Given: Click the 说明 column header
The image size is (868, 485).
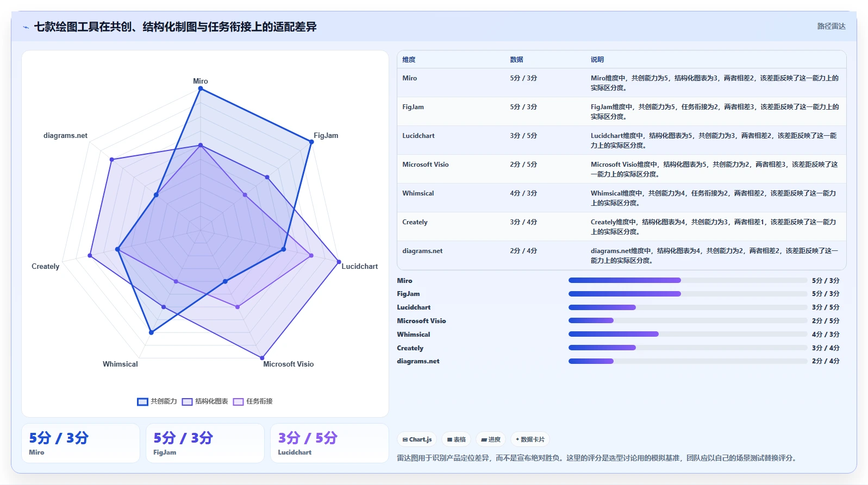Looking at the screenshot, I should pyautogui.click(x=597, y=60).
